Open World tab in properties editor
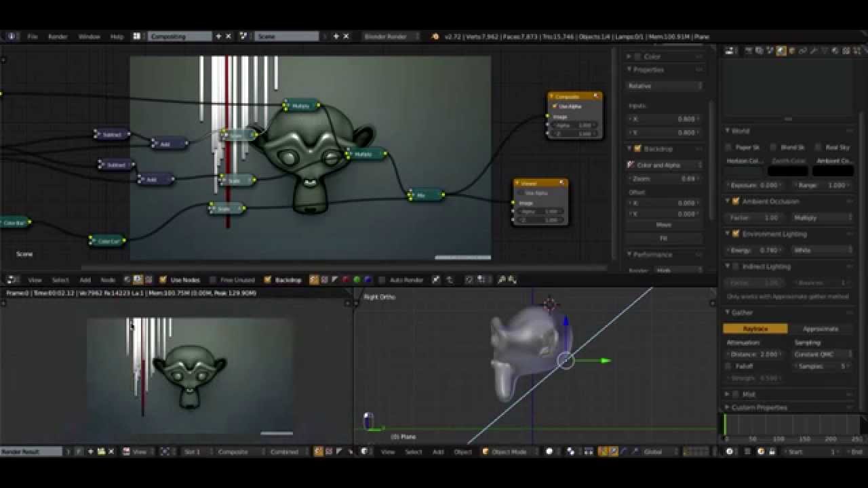Viewport: 868px width, 488px height. coord(781,50)
